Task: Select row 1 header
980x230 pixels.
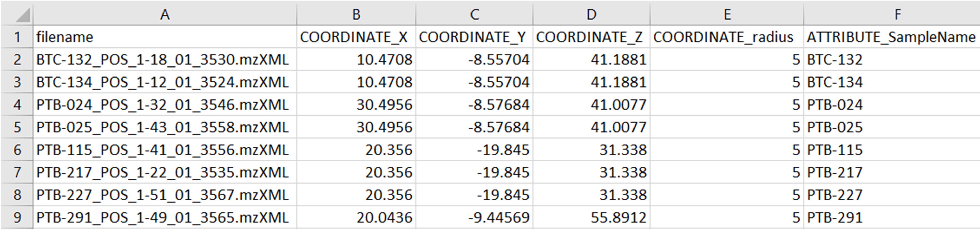Action: [x=17, y=37]
